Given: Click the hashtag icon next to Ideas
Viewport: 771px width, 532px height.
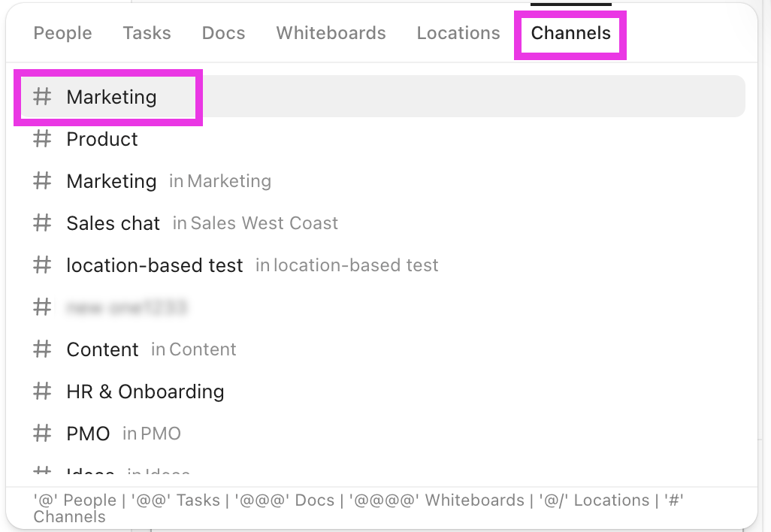Looking at the screenshot, I should [x=42, y=472].
